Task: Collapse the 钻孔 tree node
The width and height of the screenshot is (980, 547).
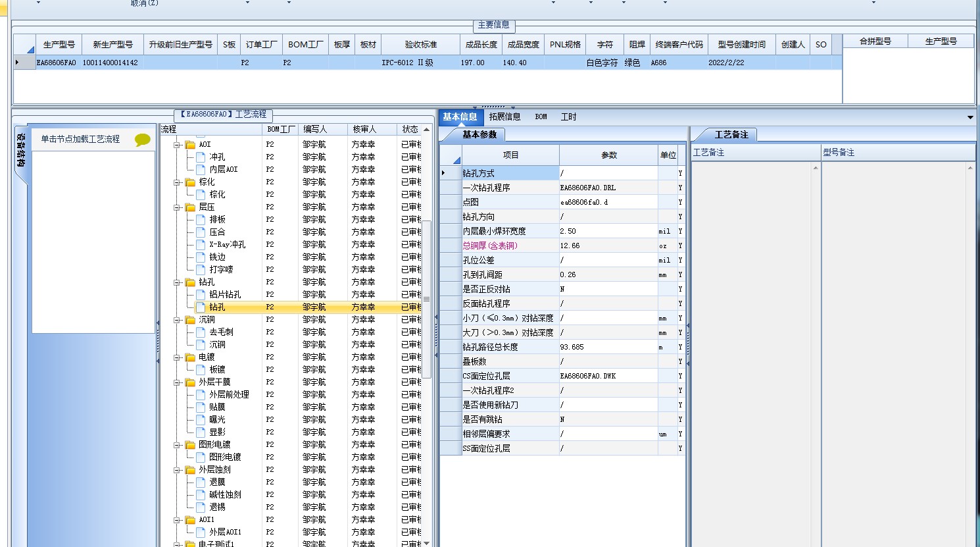Action: click(178, 282)
